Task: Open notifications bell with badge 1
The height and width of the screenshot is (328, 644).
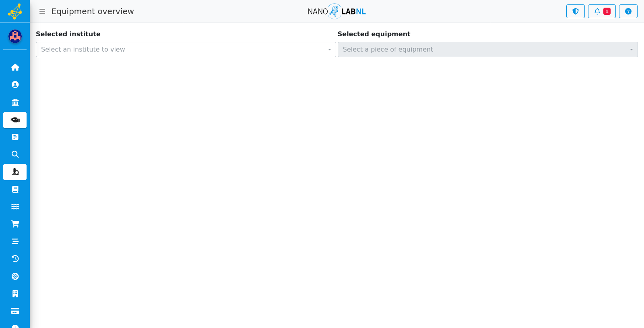Action: pos(602,11)
